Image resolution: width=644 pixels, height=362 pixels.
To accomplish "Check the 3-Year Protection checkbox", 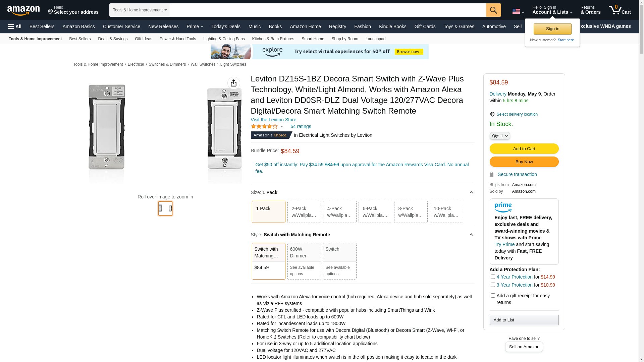I will pos(493,285).
